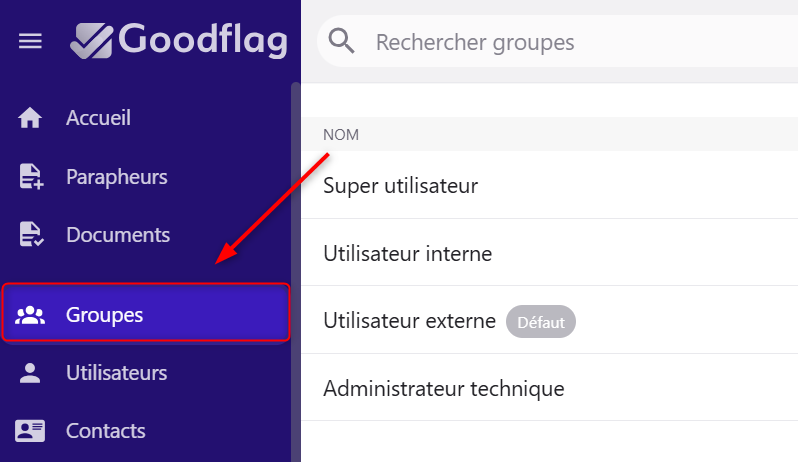Navigate to Contacts in sidebar

106,431
